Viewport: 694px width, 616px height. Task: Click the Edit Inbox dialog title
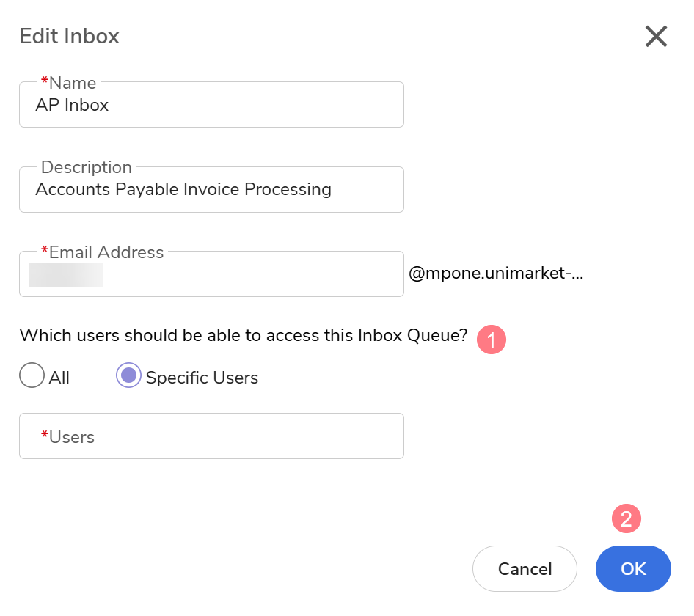(69, 36)
